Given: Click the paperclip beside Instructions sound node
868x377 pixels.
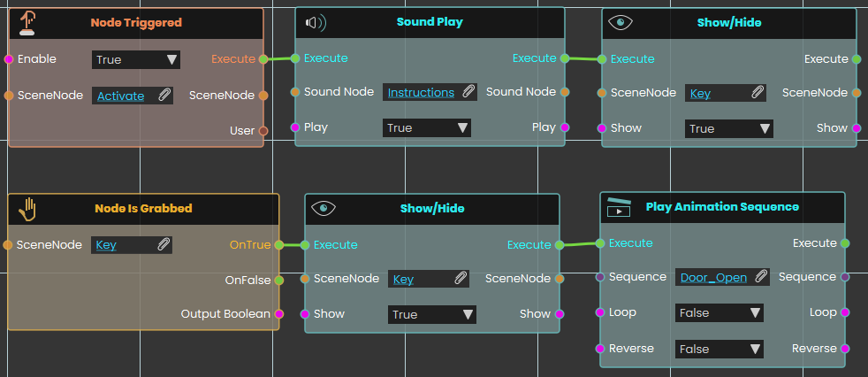Looking at the screenshot, I should pos(468,92).
